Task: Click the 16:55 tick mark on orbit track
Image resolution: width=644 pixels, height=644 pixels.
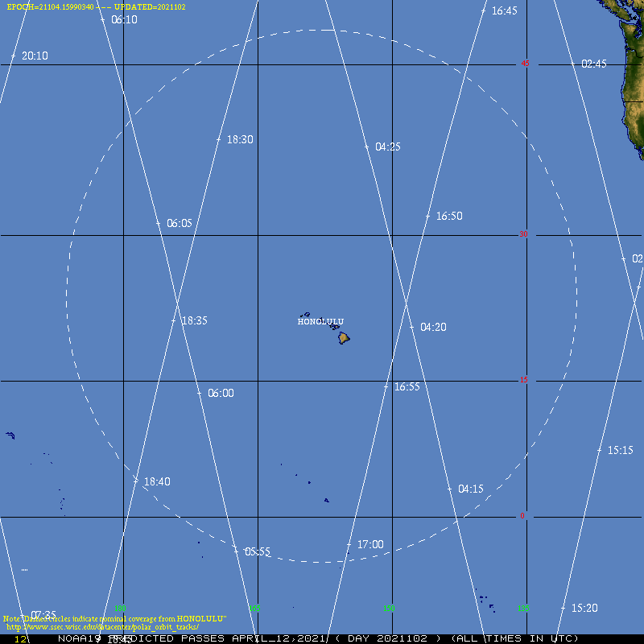Action: [x=386, y=387]
